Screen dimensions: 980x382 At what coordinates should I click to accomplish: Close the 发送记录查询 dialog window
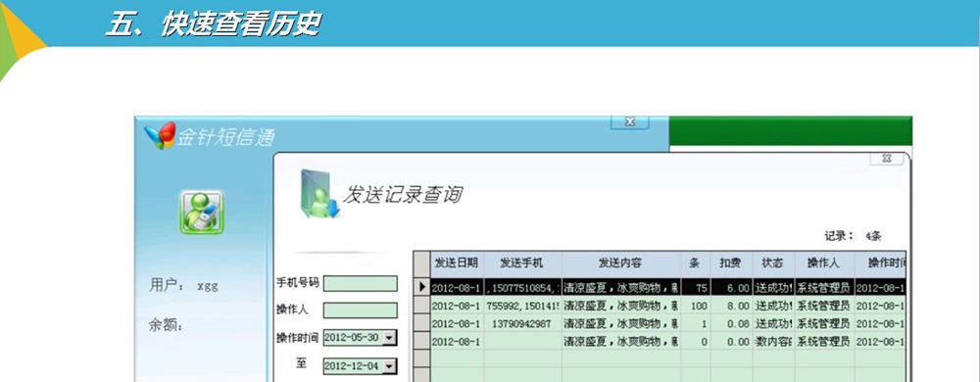point(886,158)
